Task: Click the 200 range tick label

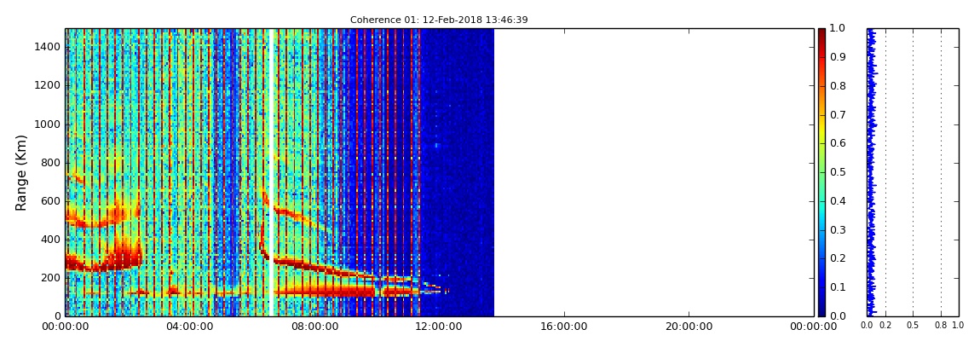Action: 51,278
